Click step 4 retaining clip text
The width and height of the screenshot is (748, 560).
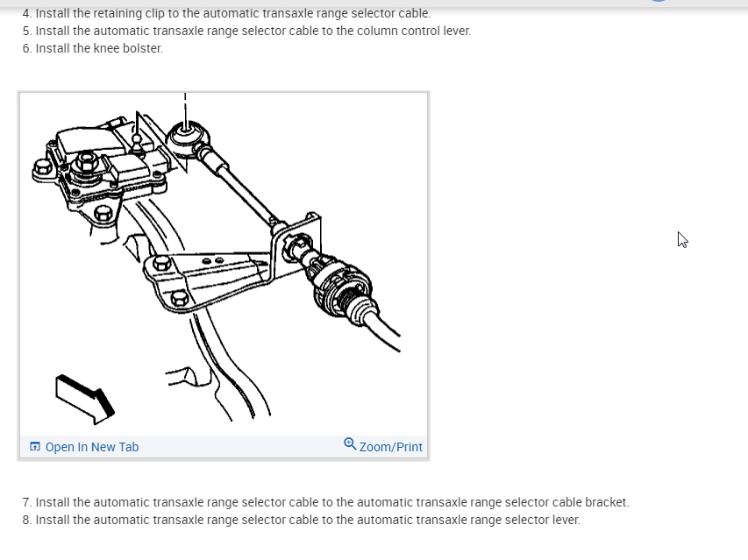click(226, 13)
